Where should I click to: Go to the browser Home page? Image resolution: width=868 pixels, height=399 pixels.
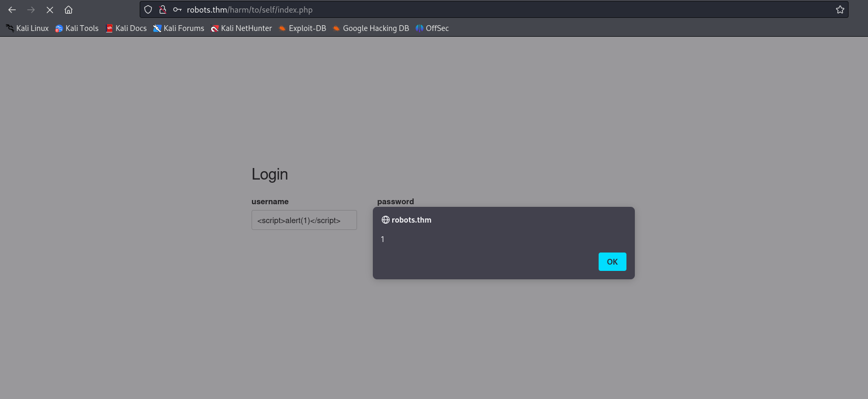[x=68, y=10]
